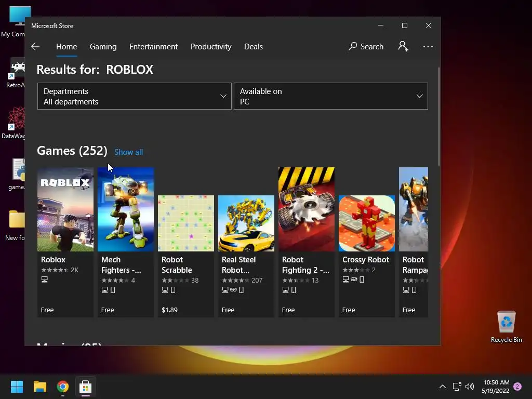Image resolution: width=532 pixels, height=399 pixels.
Task: Click the HoloLens icon under Crossy Robot
Action: (354, 279)
